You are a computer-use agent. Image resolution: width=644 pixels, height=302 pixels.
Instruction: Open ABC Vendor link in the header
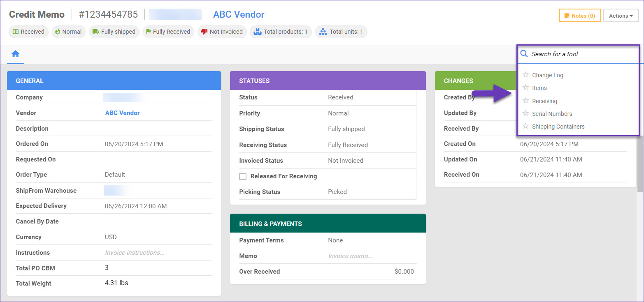pyautogui.click(x=239, y=15)
